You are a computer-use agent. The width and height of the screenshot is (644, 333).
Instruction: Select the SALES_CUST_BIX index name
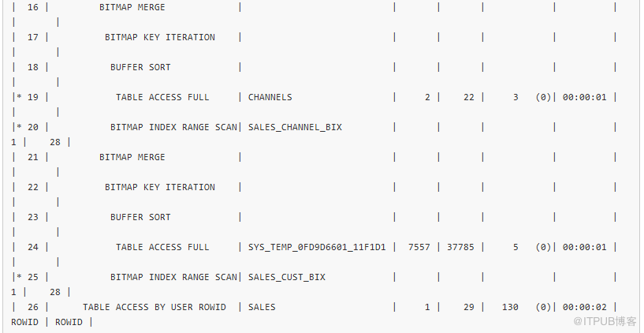coord(287,277)
